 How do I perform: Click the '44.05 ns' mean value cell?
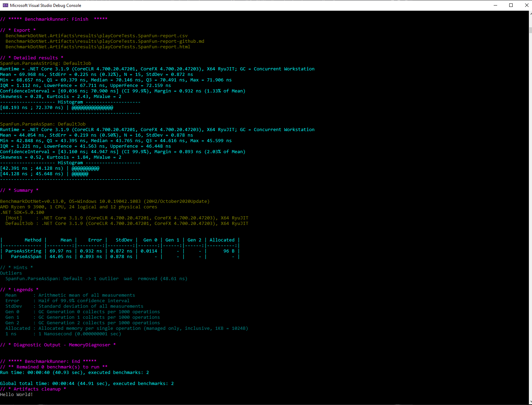[x=61, y=257]
